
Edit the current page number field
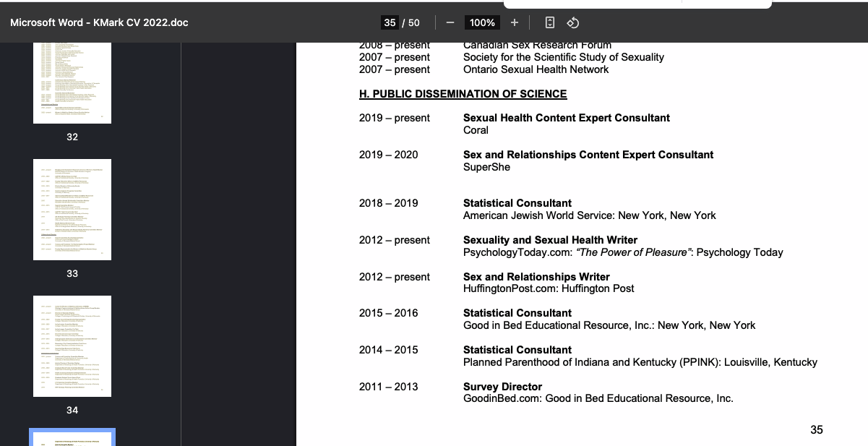[390, 22]
